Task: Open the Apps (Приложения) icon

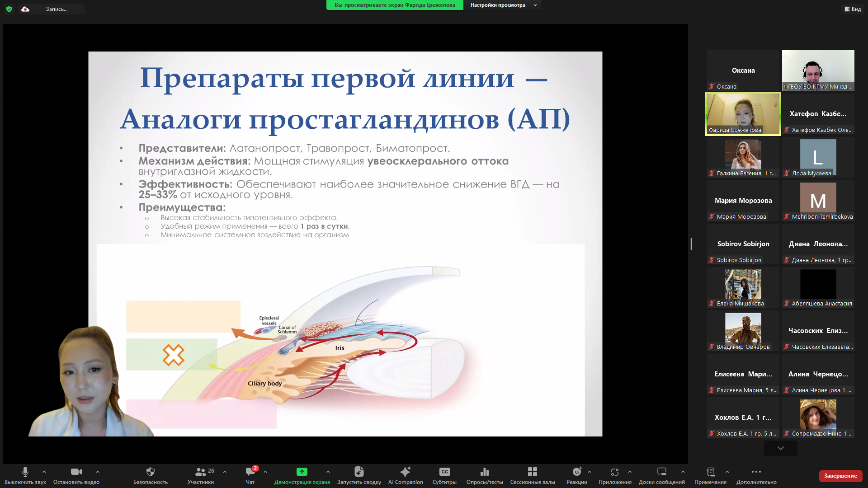Action: coord(614,472)
